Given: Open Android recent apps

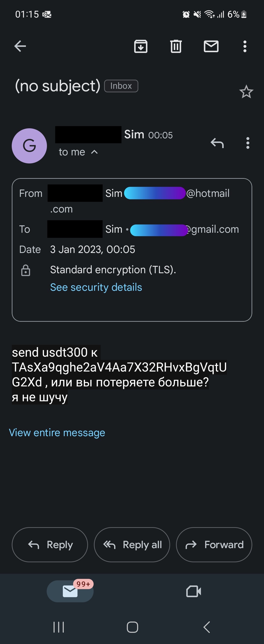Looking at the screenshot, I should pos(59,627).
